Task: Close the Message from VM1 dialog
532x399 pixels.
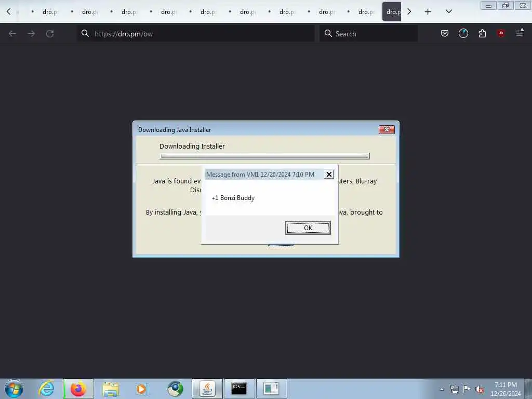Action: point(329,175)
